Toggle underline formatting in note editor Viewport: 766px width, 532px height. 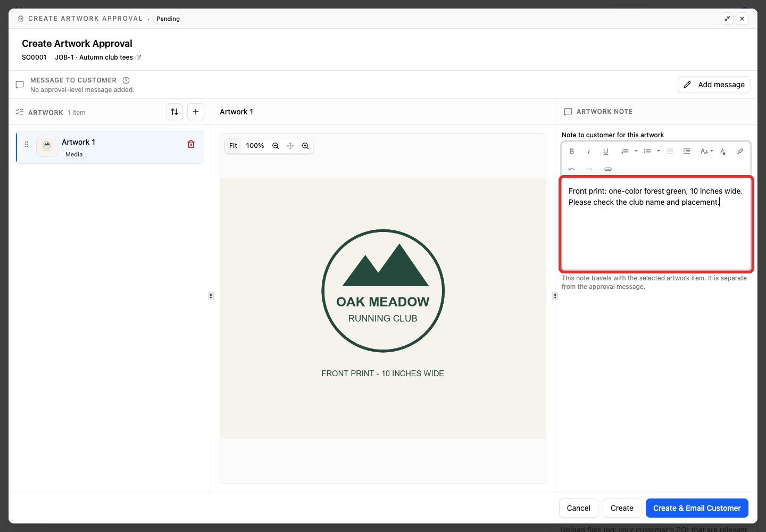(x=606, y=151)
